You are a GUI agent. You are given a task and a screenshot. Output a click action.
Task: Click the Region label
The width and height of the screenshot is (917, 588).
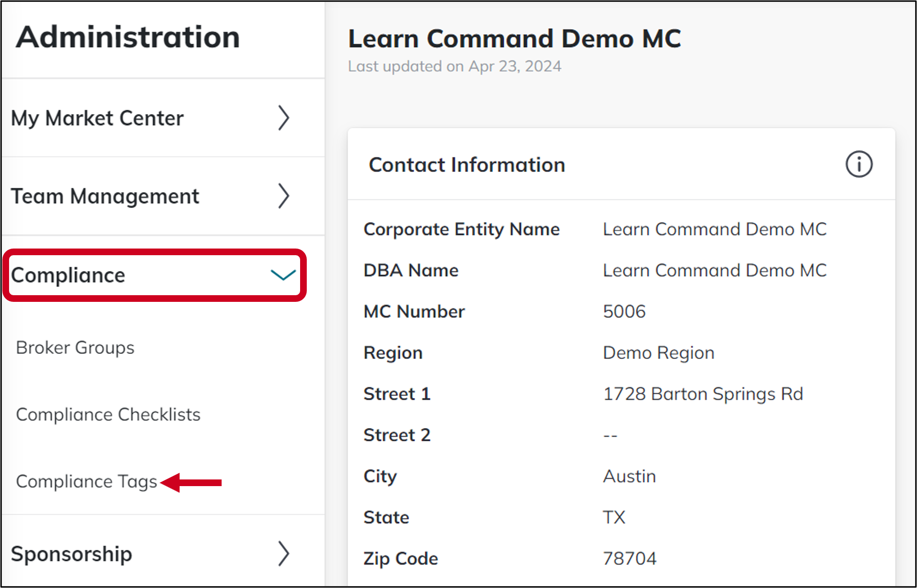point(393,353)
